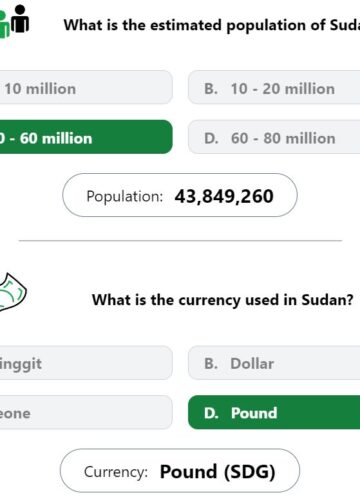Screen dimensions: 360x504
Task: Click the horizontal divider between questions
Action: [180, 240]
